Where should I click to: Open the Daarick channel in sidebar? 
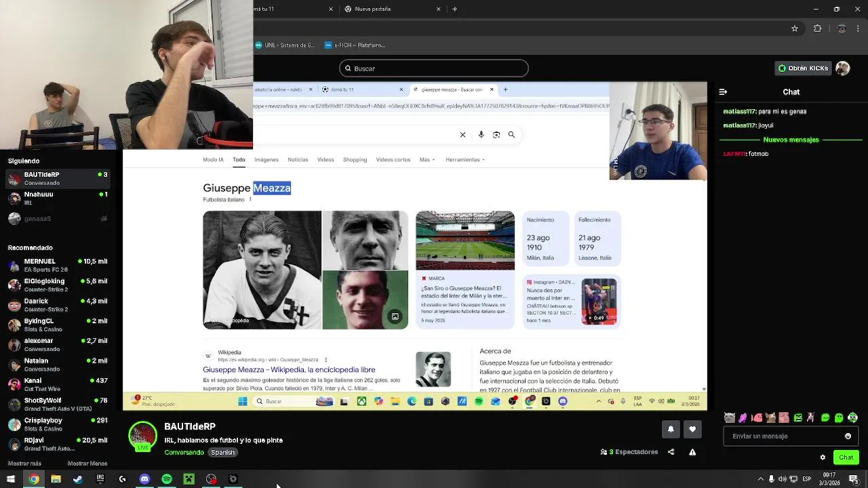tap(58, 305)
